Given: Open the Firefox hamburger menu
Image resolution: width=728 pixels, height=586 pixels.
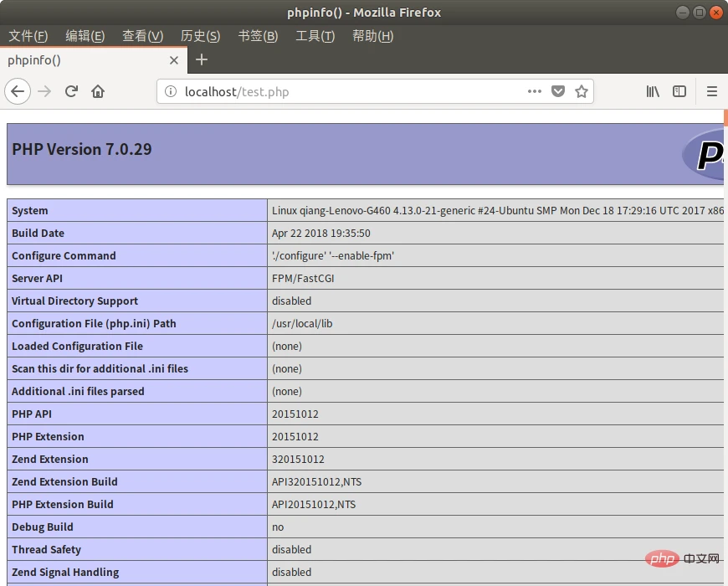Looking at the screenshot, I should pyautogui.click(x=712, y=91).
